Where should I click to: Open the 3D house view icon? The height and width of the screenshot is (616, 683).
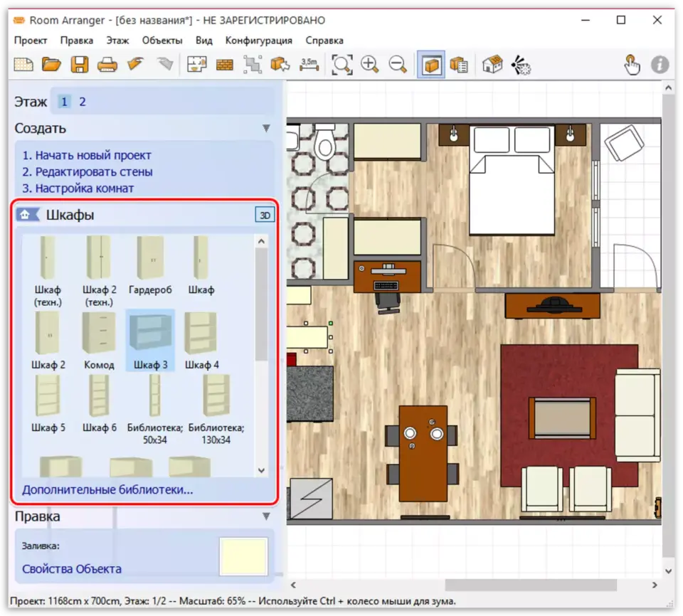(492, 65)
